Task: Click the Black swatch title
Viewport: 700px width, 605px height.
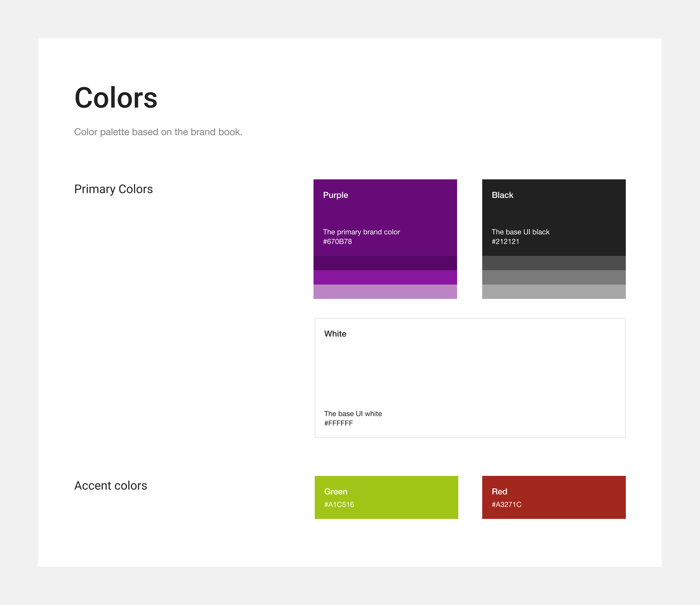Action: (502, 195)
